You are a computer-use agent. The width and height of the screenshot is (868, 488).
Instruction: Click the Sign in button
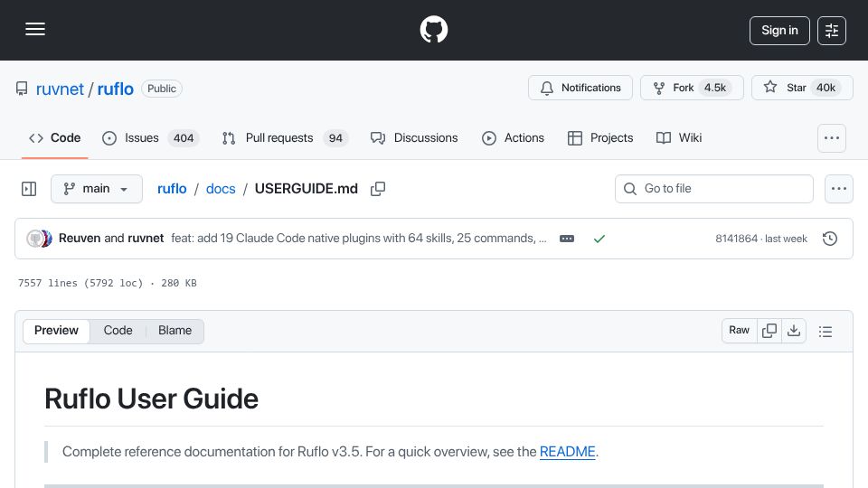(x=779, y=31)
